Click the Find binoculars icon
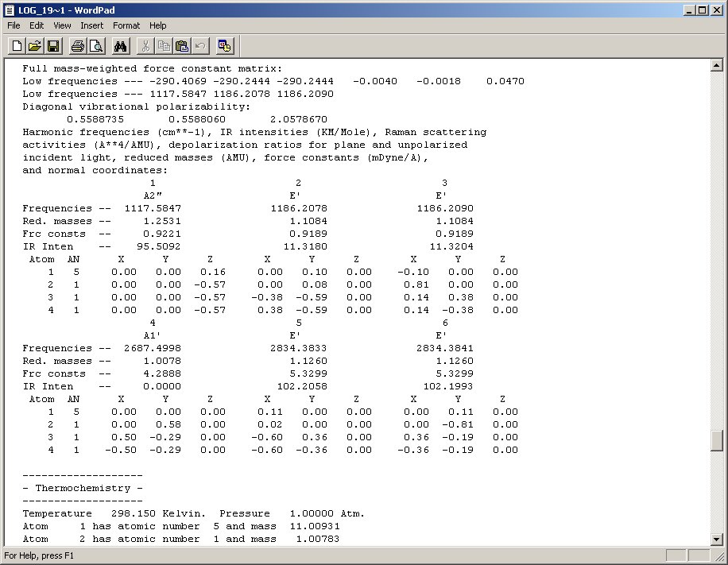 120,46
